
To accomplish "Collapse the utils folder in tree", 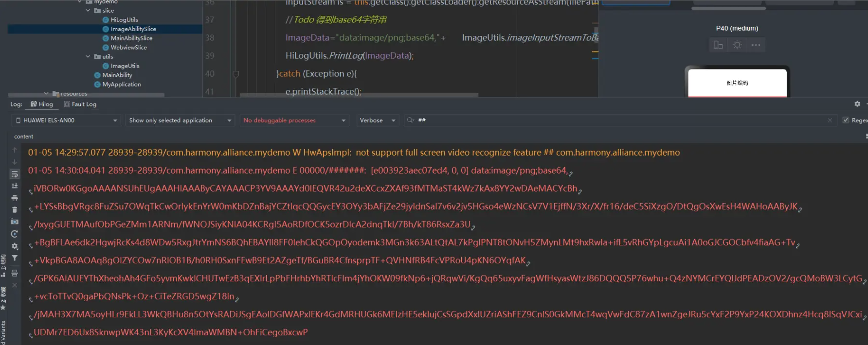I will point(88,57).
